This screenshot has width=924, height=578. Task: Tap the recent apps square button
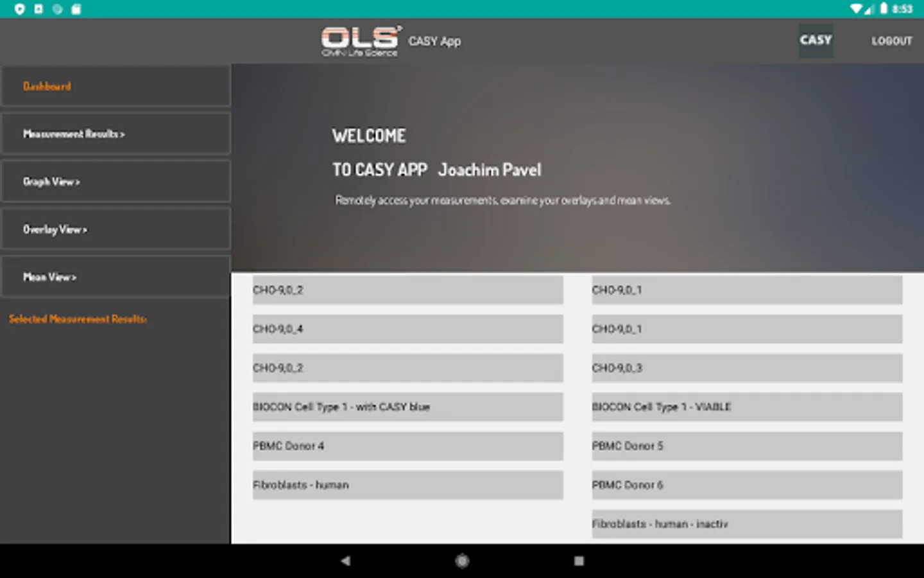tap(579, 561)
